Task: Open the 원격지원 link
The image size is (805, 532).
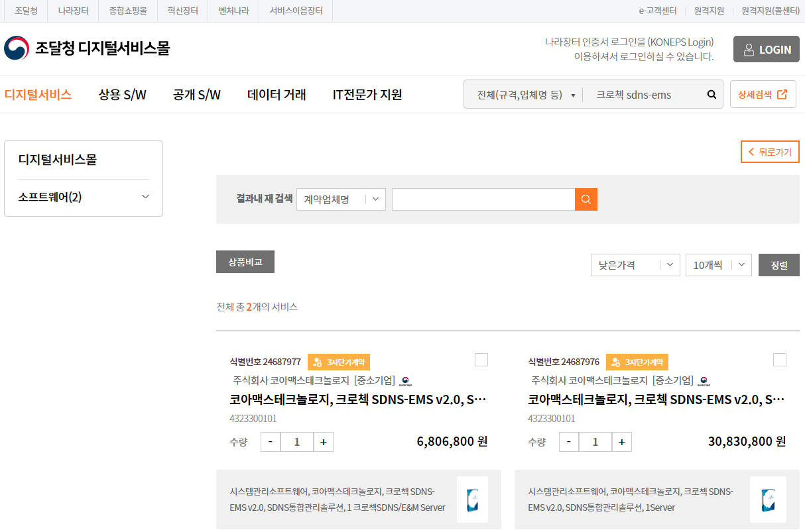Action: pyautogui.click(x=709, y=11)
